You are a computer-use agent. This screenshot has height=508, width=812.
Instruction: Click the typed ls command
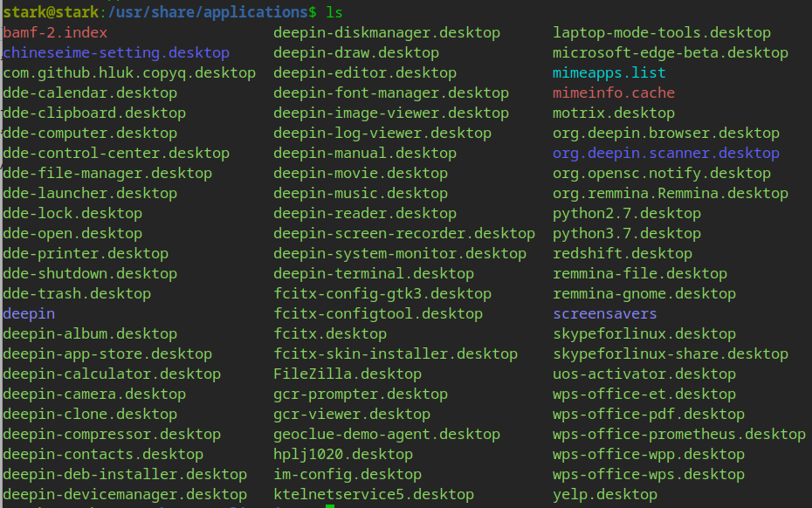coord(334,13)
